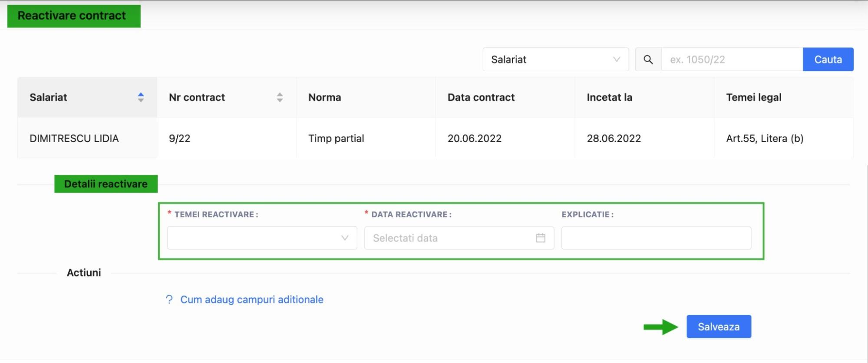This screenshot has height=363, width=868.
Task: Click the Data contract column header
Action: coord(505,97)
